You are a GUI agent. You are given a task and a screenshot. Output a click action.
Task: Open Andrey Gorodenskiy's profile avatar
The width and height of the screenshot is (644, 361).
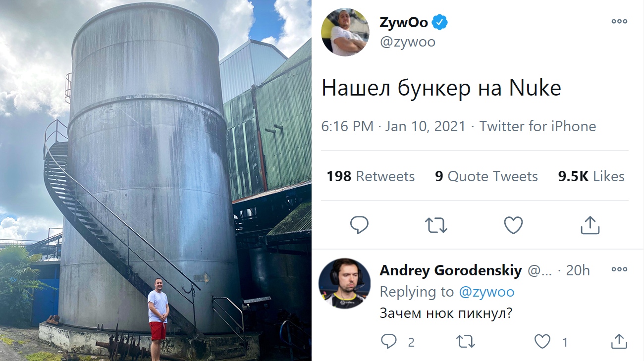pyautogui.click(x=344, y=283)
